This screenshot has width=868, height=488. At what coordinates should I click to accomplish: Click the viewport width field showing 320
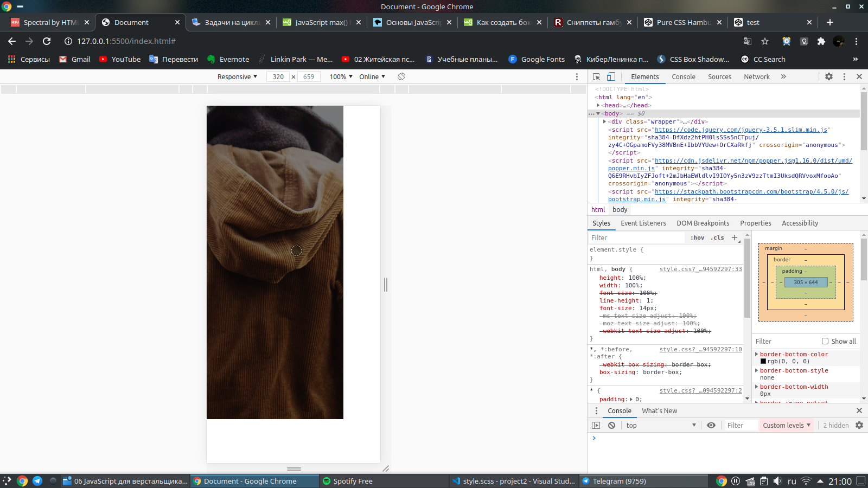click(278, 76)
